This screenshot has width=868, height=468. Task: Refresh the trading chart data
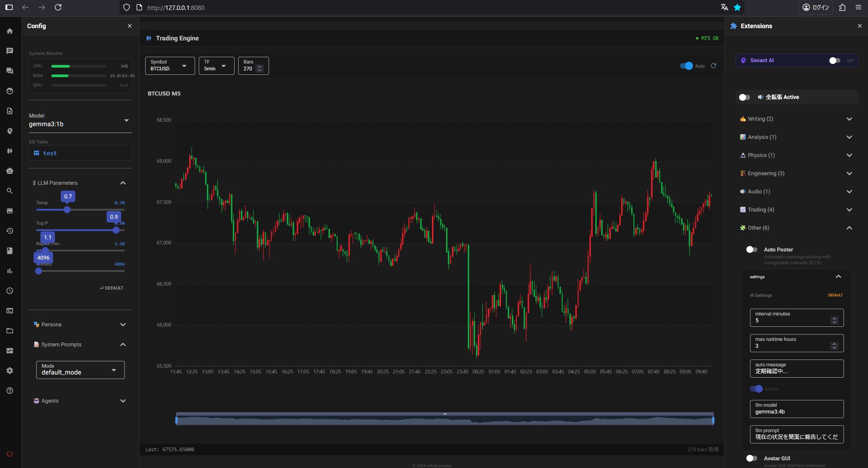coord(713,66)
